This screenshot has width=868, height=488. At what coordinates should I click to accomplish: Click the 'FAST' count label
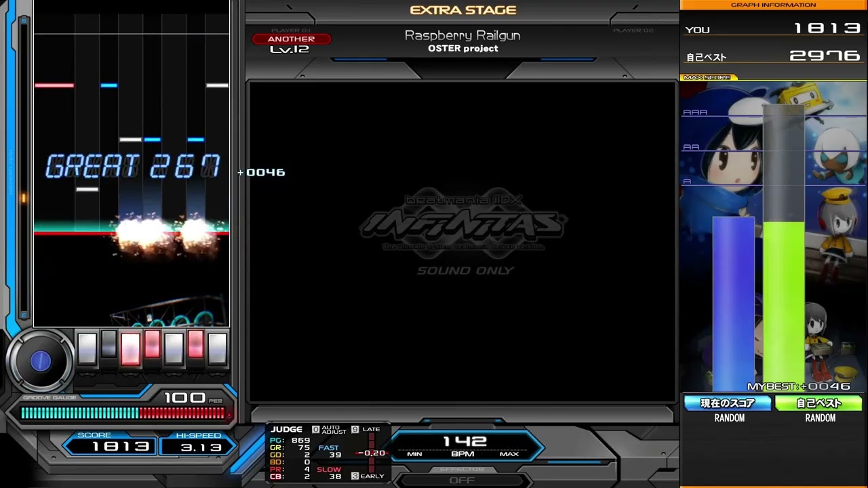(x=329, y=448)
